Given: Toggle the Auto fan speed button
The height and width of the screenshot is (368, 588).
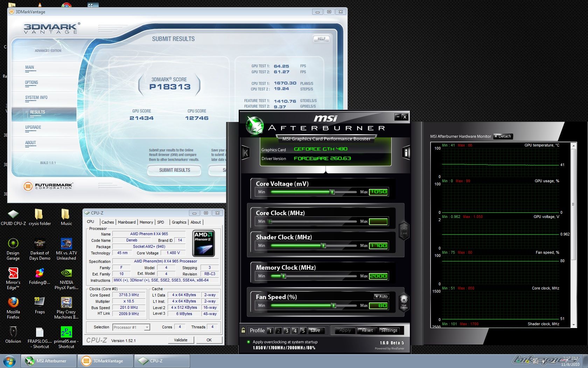Looking at the screenshot, I should tap(381, 297).
